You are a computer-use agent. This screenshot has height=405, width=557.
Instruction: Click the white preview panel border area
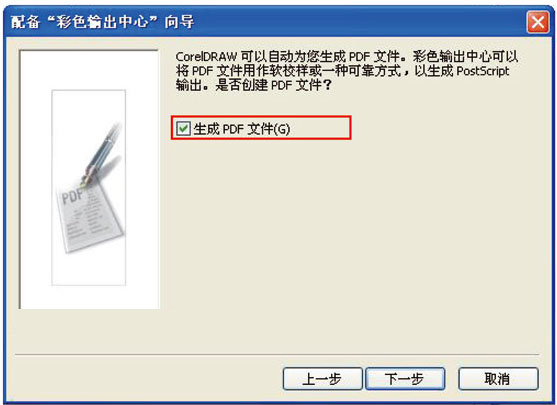pyautogui.click(x=36, y=179)
